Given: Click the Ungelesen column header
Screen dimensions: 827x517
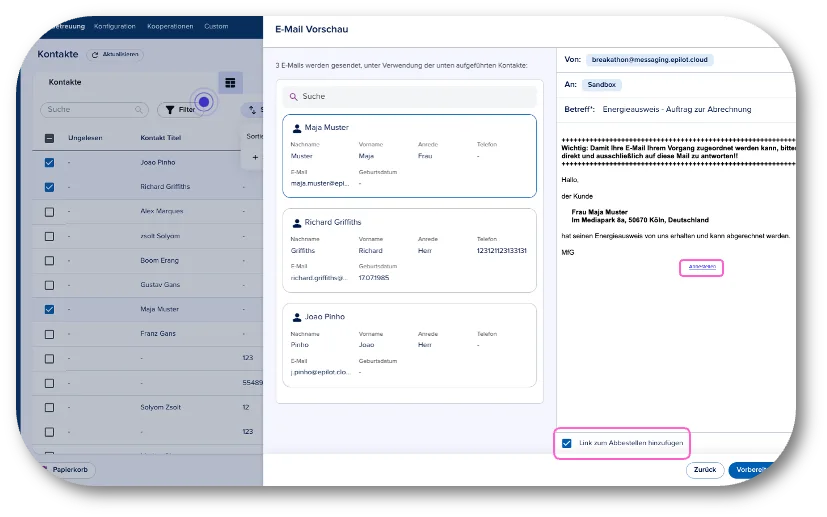Looking at the screenshot, I should [85, 138].
